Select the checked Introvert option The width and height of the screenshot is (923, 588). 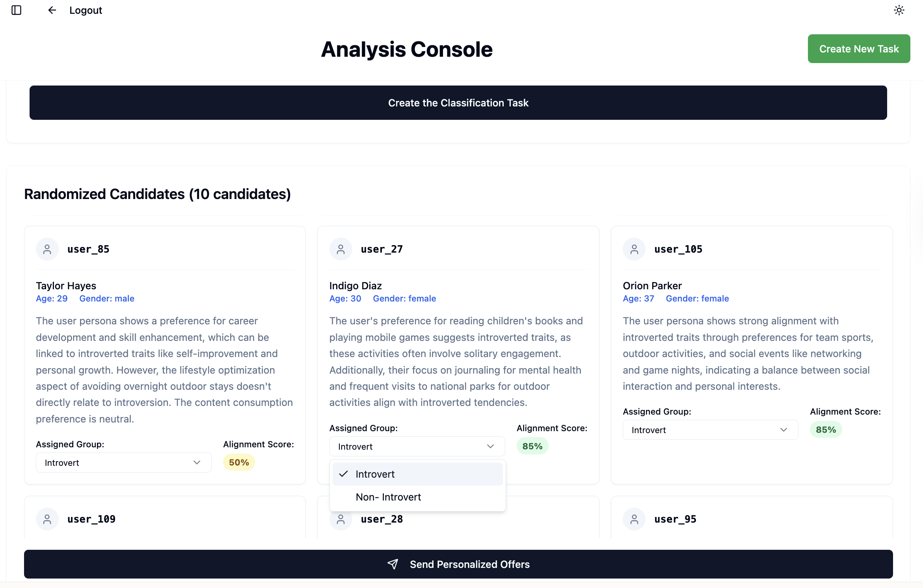375,474
